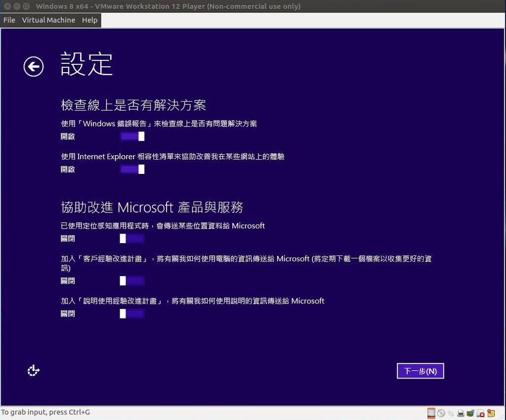Turn off Windows error reporting toggle
This screenshot has width=506, height=420.
[132, 136]
